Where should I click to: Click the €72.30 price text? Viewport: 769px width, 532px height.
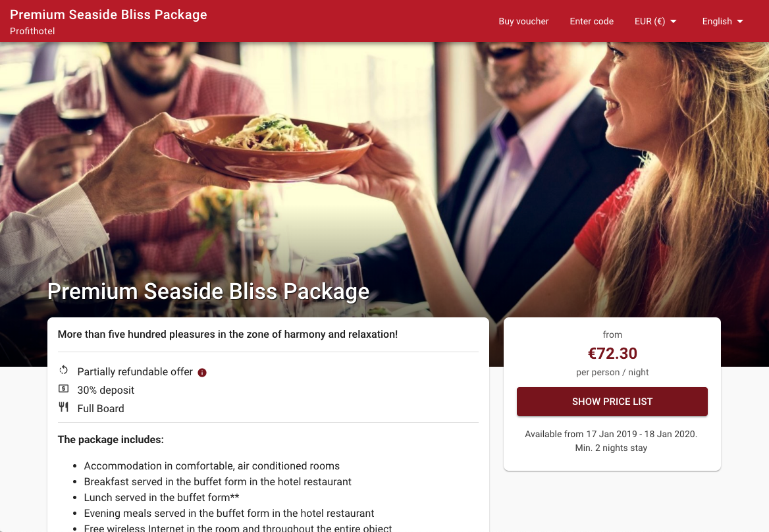pyautogui.click(x=612, y=353)
